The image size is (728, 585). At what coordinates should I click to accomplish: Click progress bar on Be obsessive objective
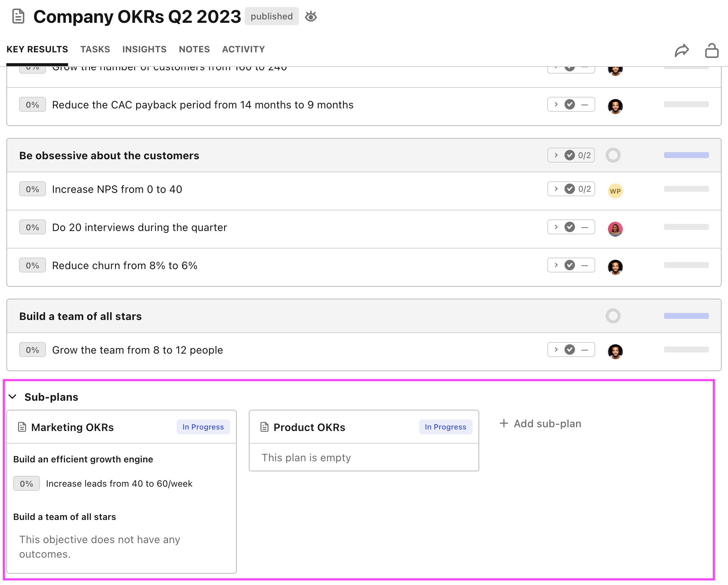[x=686, y=155]
